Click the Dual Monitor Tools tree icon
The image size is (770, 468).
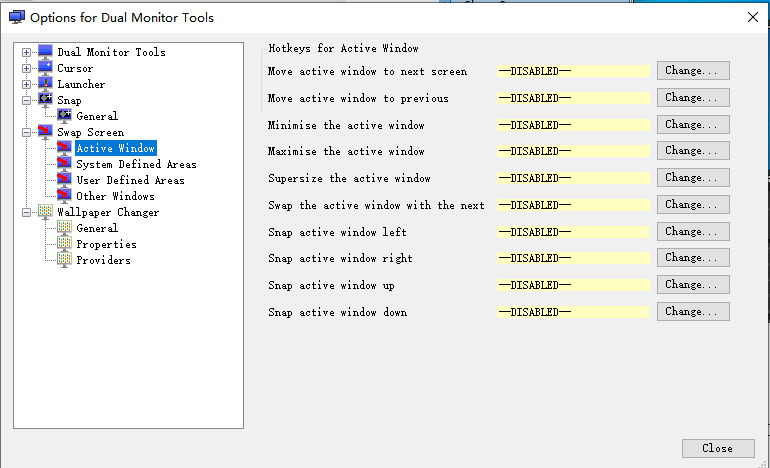coord(45,52)
